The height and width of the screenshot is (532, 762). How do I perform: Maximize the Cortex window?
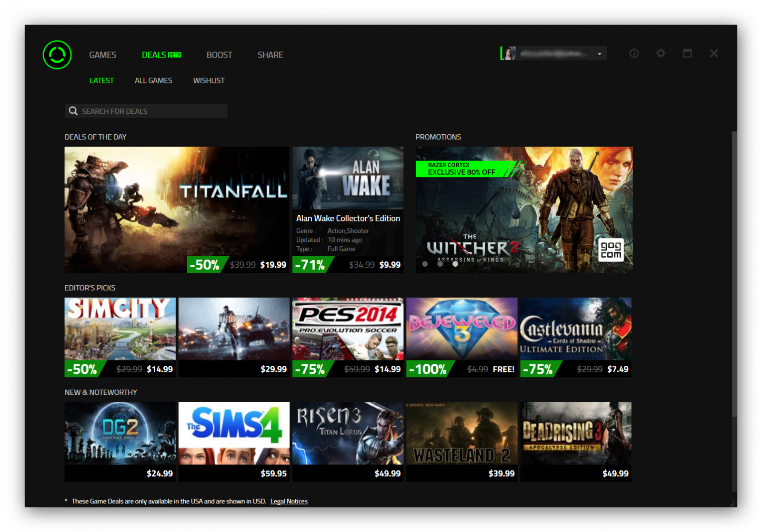pyautogui.click(x=687, y=53)
